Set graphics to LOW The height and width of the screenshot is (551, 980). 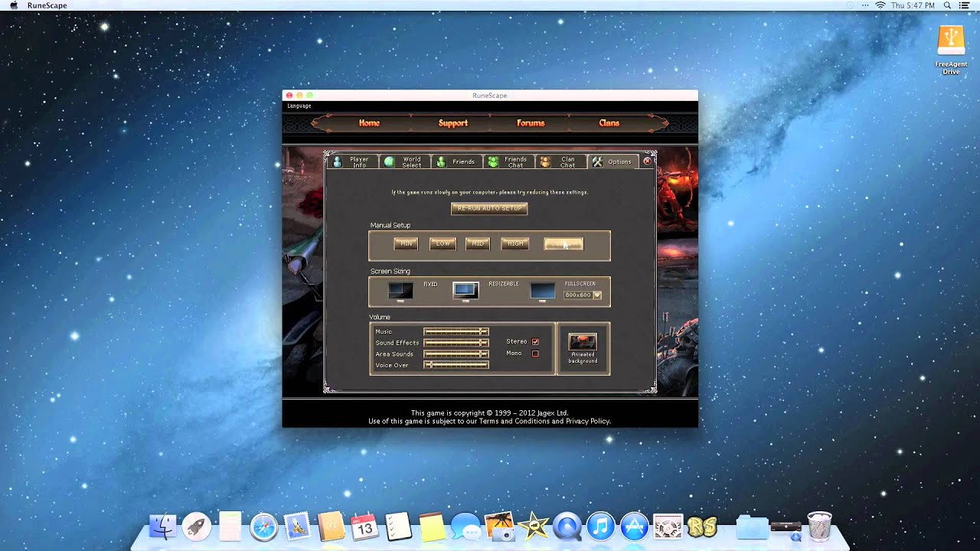[x=443, y=243]
